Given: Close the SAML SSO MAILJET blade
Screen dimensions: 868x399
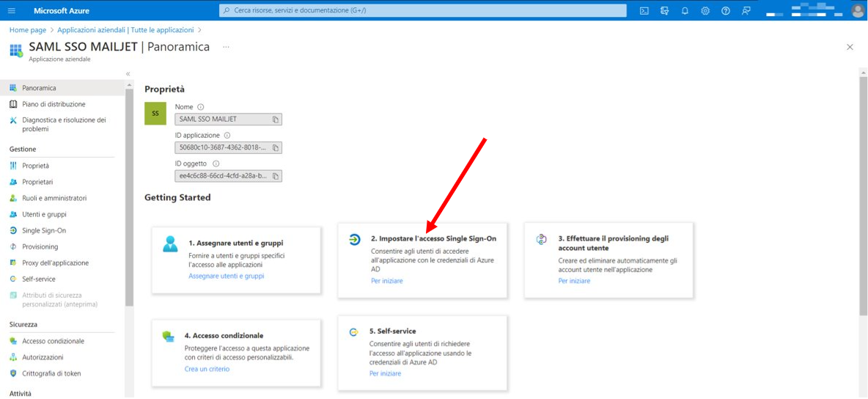Looking at the screenshot, I should click(850, 47).
